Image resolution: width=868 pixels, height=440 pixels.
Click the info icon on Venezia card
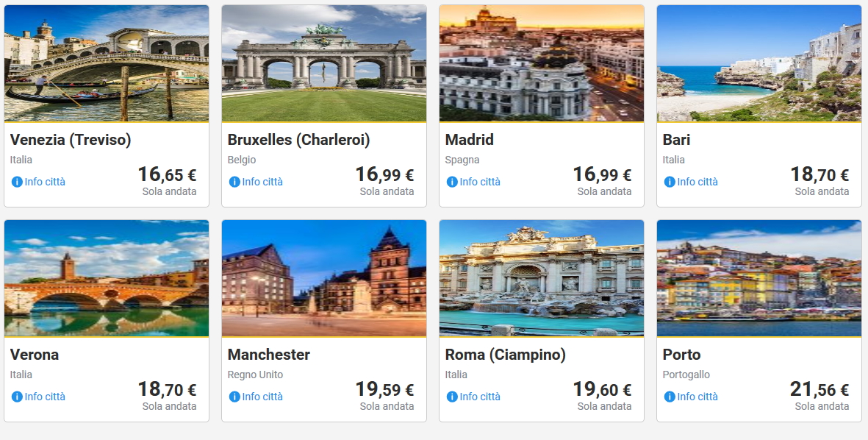[17, 182]
